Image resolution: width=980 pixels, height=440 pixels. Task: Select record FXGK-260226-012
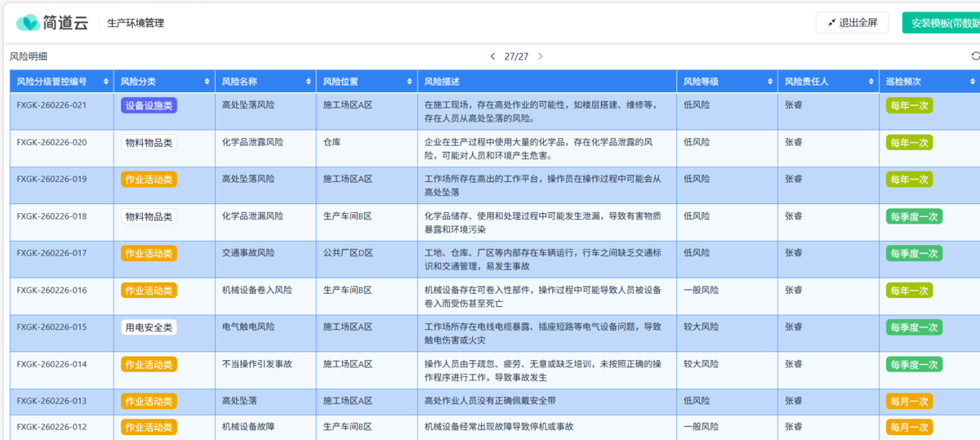click(51, 427)
